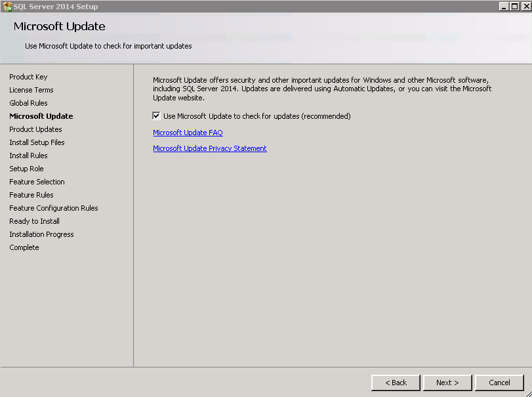Open Microsoft Update Privacy Statement link
Screen dimensions: 532x397
click(210, 148)
